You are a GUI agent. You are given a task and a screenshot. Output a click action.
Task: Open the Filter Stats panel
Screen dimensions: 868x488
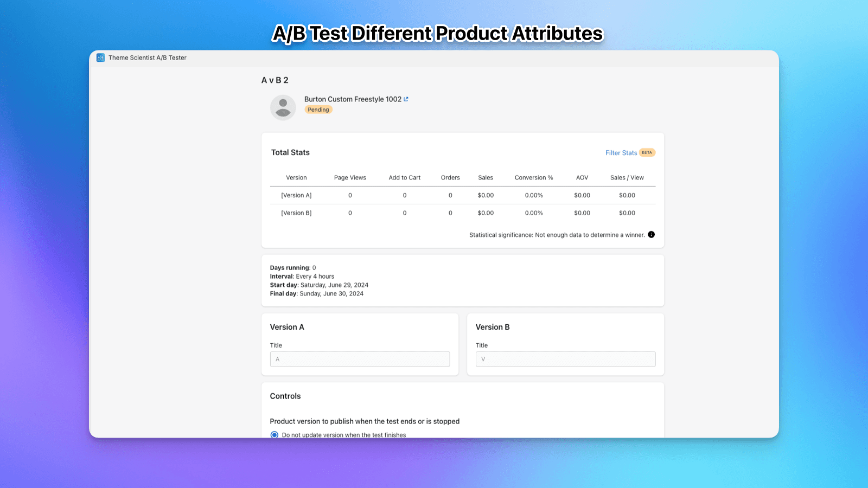click(x=621, y=152)
